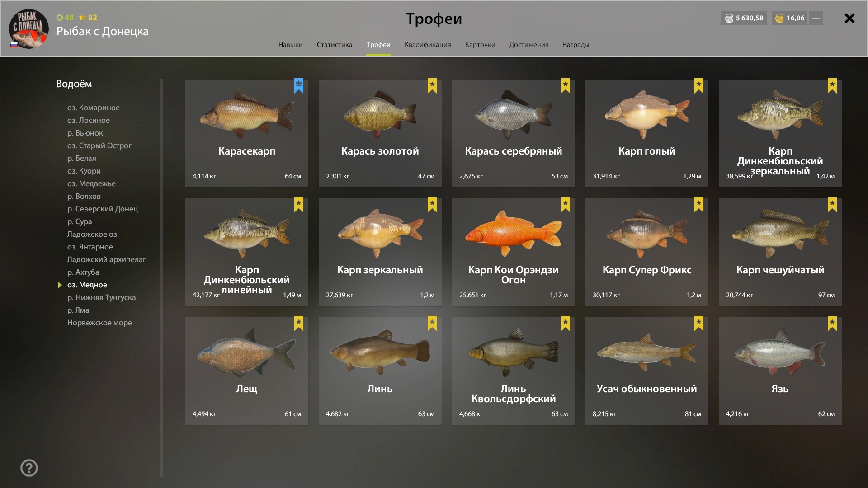Click the plus icon to add gold coins

click(x=816, y=18)
